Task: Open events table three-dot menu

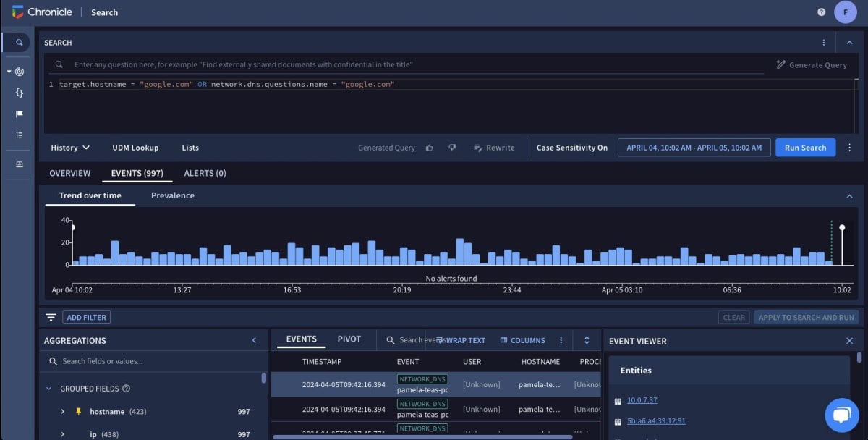Action: 561,340
